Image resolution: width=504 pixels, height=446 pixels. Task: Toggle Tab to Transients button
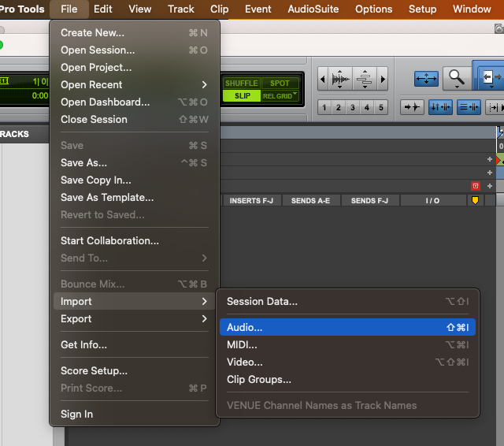tap(412, 107)
